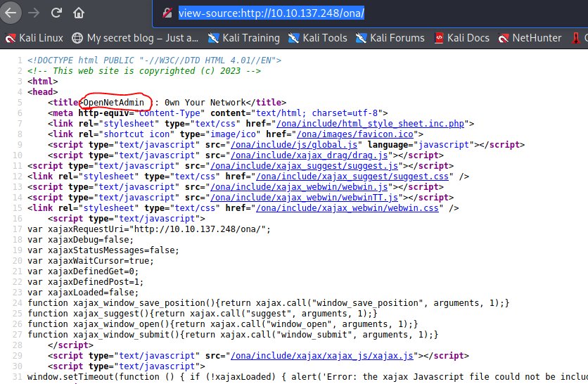Screen dimensions: 588x384
Task: Click the xajaxWaitCursor=true line
Action: click(90, 261)
